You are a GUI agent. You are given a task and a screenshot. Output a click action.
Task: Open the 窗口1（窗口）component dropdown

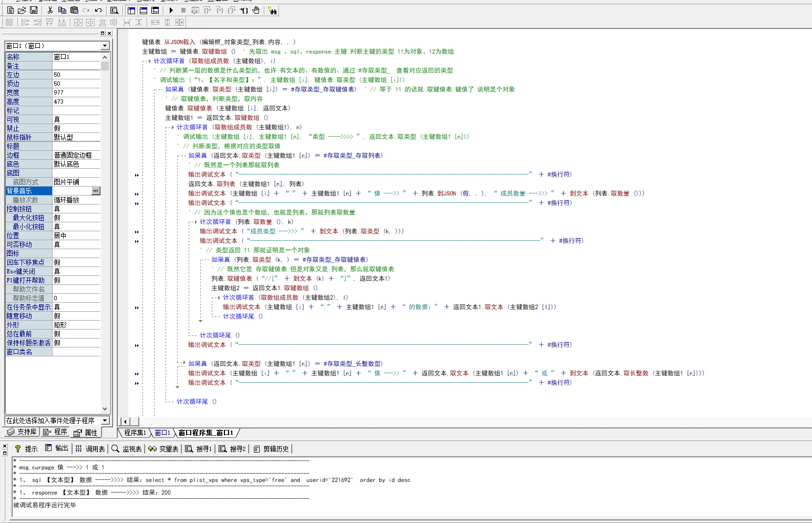point(105,46)
